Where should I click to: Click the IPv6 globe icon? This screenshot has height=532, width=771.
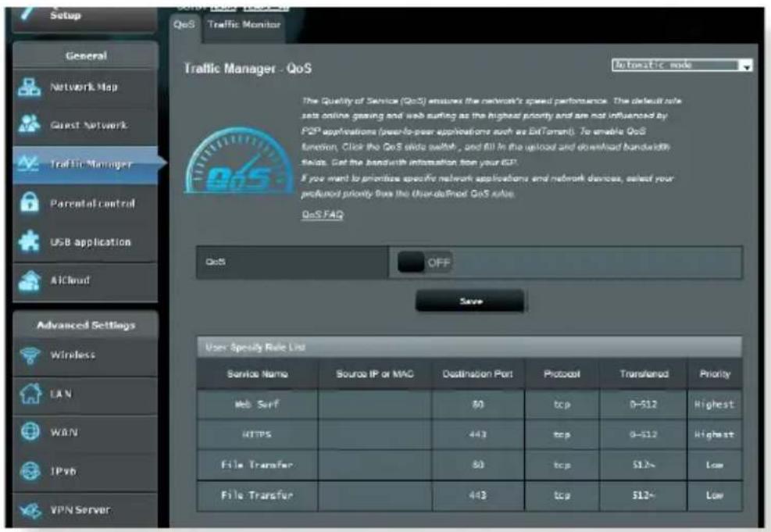point(30,470)
